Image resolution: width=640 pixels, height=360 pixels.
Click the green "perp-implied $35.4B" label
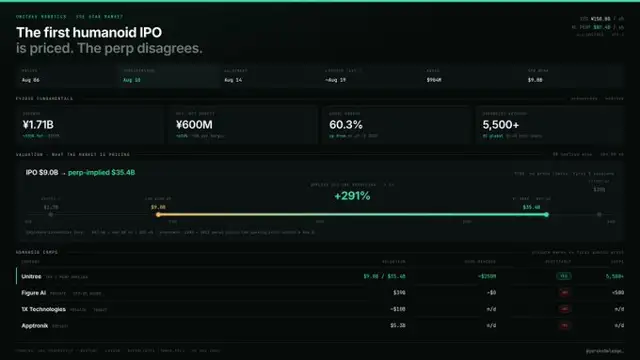pyautogui.click(x=102, y=173)
